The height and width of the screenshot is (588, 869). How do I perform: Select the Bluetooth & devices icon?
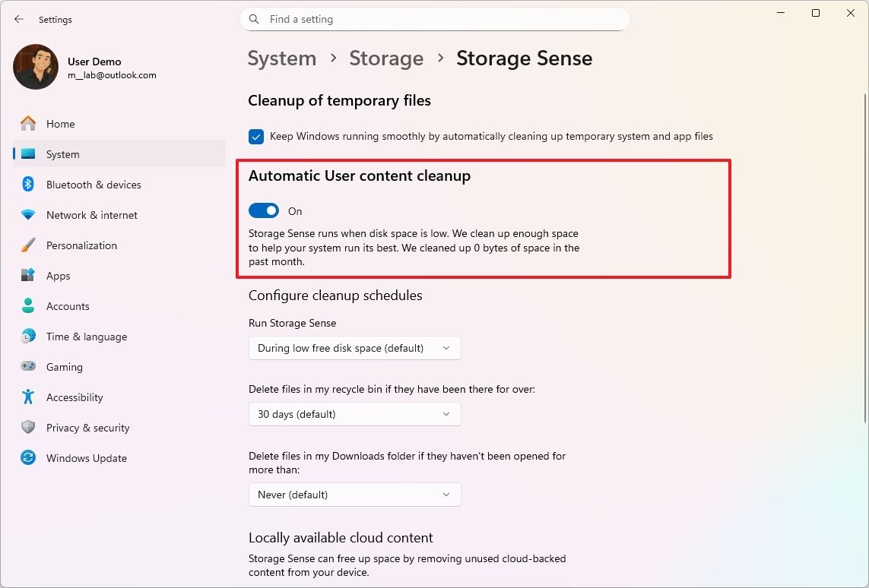(27, 184)
